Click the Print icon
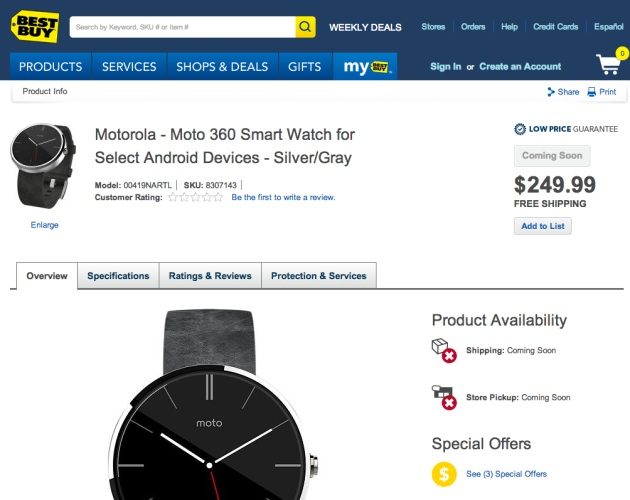This screenshot has height=500, width=630. [592, 92]
